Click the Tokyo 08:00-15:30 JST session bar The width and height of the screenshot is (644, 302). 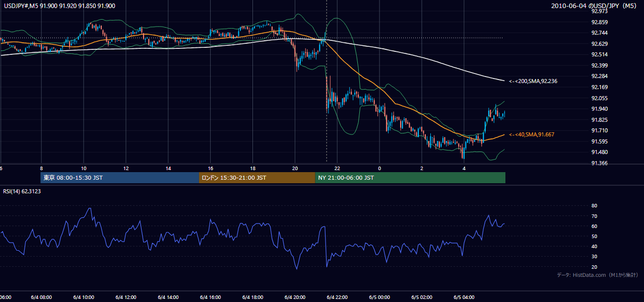click(120, 178)
